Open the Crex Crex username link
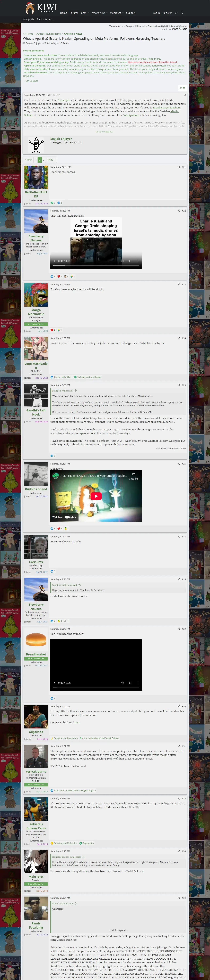210x980 pixels. [36, 562]
